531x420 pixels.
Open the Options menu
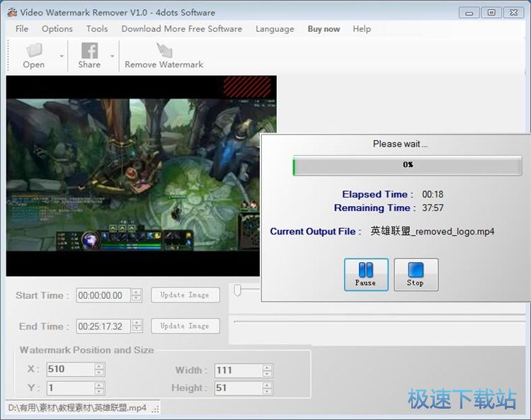tap(57, 29)
